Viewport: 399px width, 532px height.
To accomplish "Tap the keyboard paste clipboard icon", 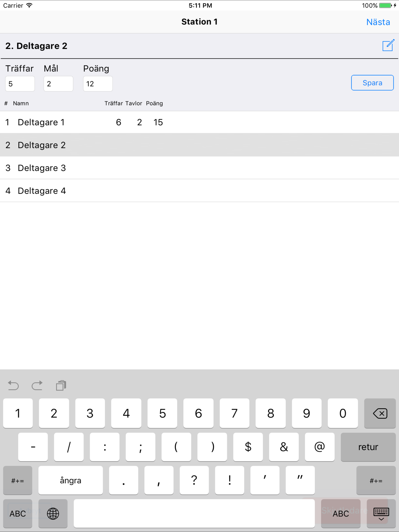I will (61, 385).
